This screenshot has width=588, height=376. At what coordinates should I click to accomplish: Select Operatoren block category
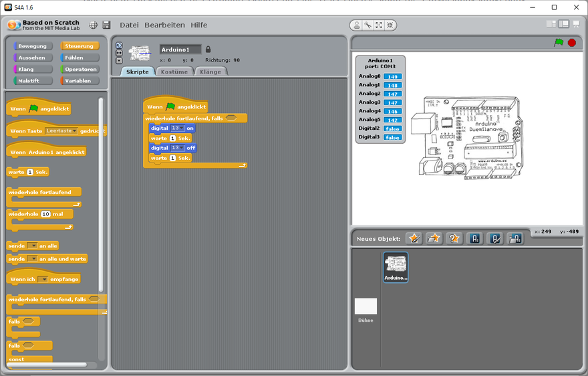(x=79, y=69)
